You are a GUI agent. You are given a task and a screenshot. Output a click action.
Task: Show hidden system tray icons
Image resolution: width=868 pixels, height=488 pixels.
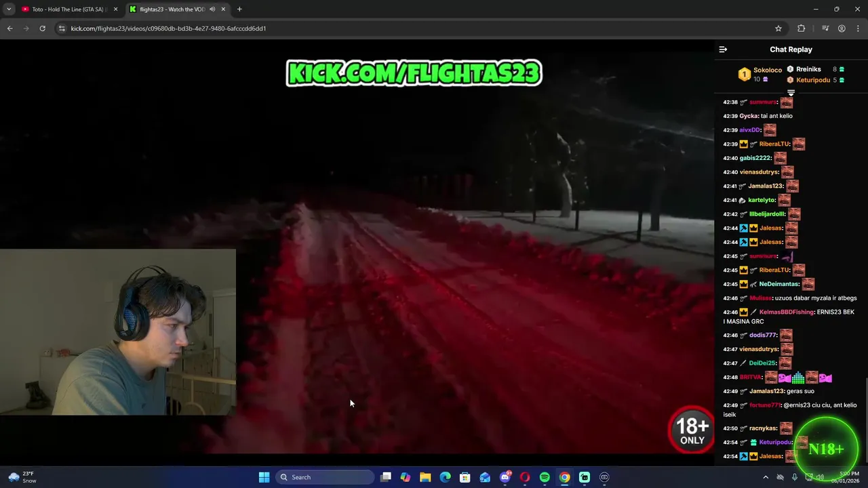pos(766,477)
